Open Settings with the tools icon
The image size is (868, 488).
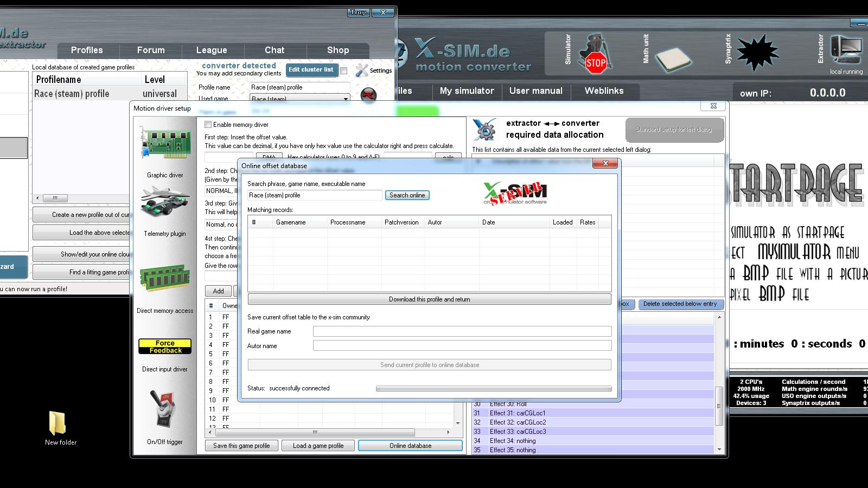coord(362,70)
